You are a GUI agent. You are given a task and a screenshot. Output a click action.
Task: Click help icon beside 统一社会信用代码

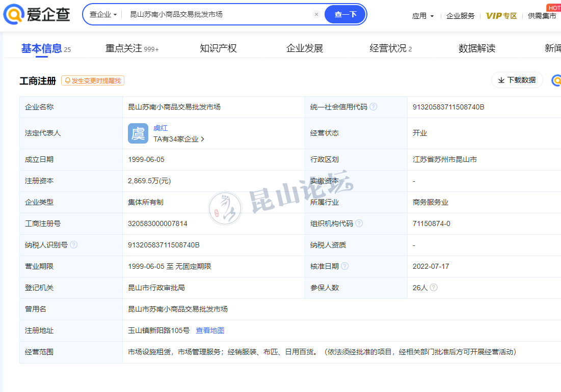373,107
